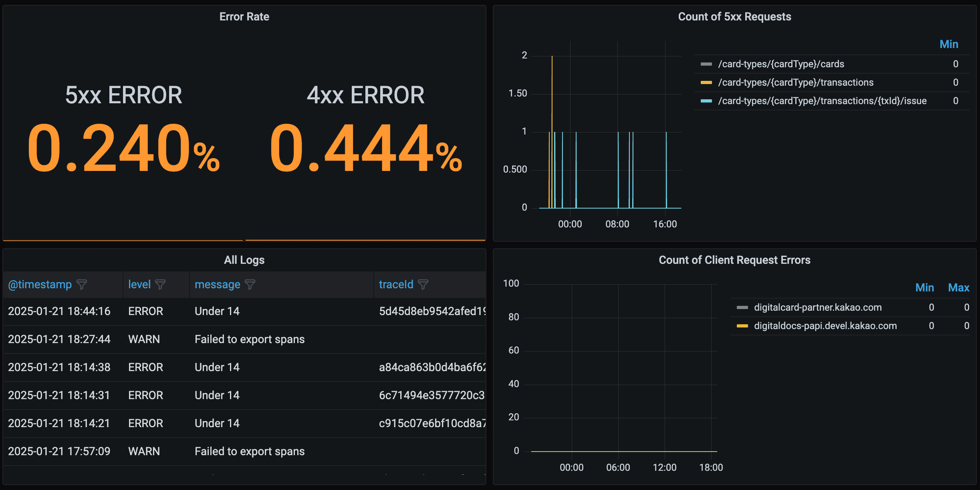Open the All Logs panel title menu
980x490 pixels.
pos(244,260)
